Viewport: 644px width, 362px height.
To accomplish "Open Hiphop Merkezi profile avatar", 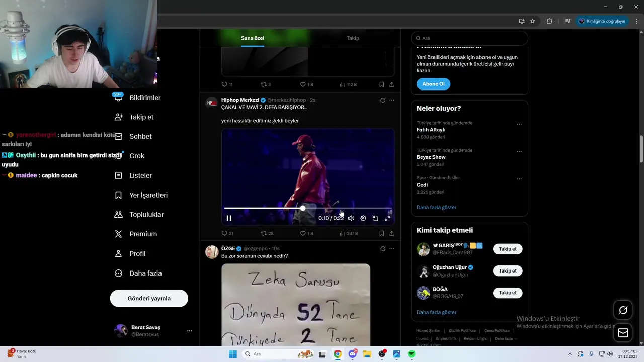I will 212,103.
